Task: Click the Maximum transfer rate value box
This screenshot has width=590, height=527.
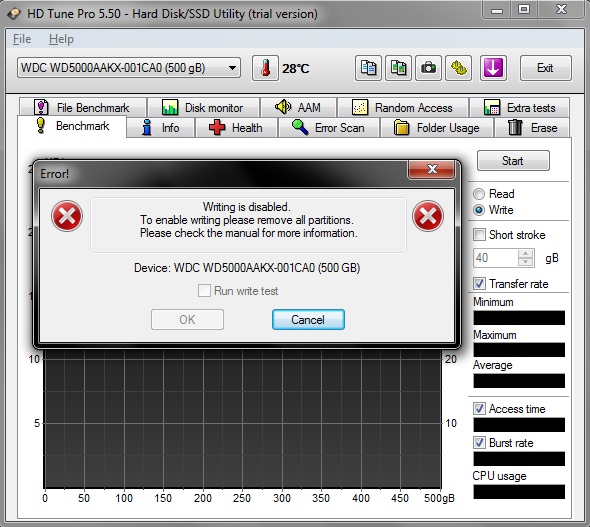Action: coord(519,349)
